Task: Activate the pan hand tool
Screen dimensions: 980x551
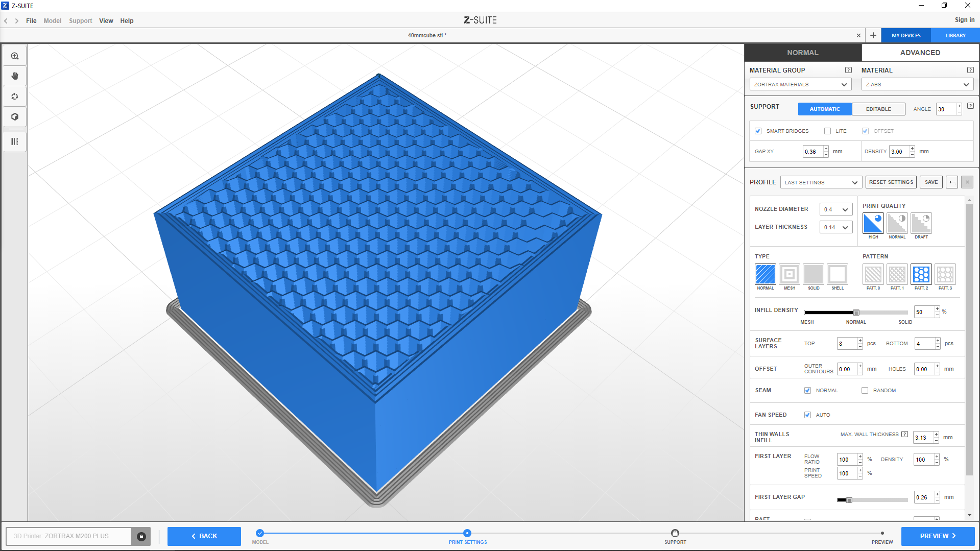Action: coord(15,76)
